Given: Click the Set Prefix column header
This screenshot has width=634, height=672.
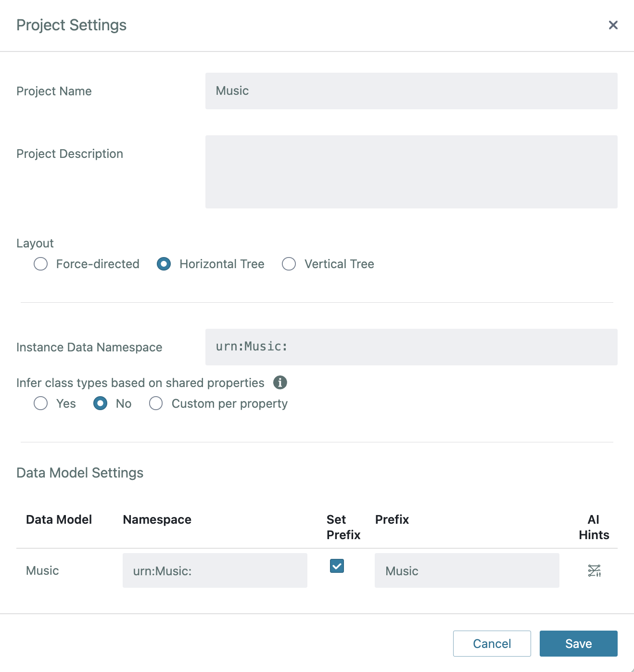Looking at the screenshot, I should (x=343, y=527).
